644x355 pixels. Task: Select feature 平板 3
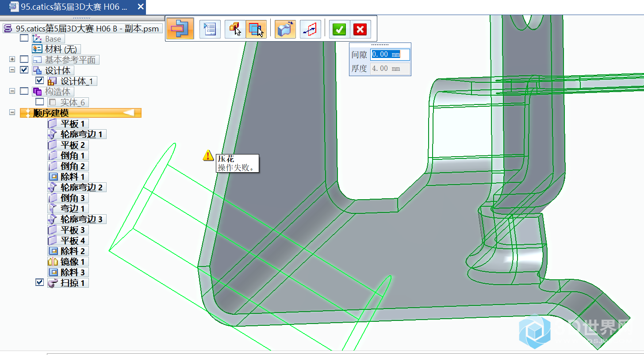(x=68, y=230)
